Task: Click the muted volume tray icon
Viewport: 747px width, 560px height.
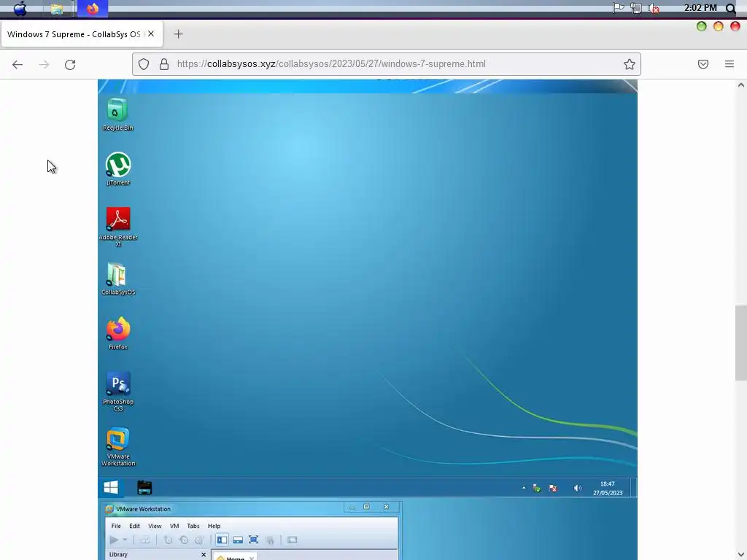Action: click(x=654, y=8)
